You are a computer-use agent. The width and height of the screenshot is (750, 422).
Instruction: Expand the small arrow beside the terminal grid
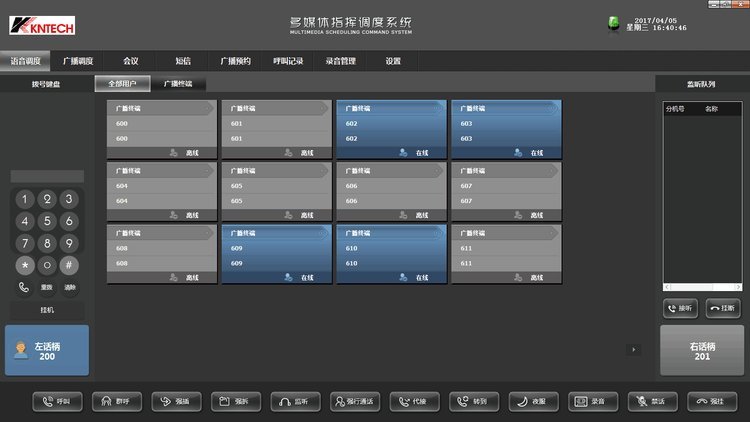pyautogui.click(x=632, y=349)
